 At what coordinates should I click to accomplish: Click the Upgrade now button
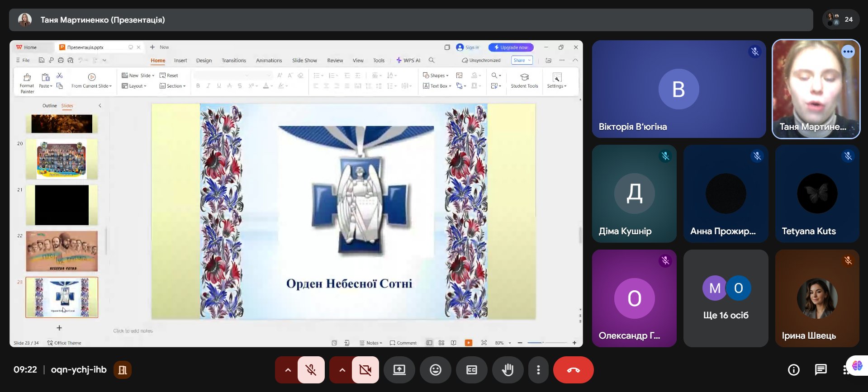(511, 47)
